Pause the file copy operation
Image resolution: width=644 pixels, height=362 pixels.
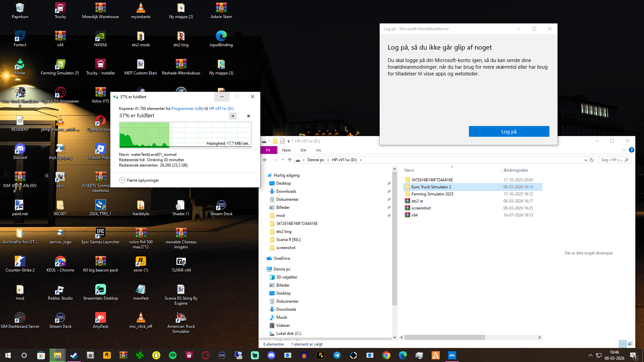[x=233, y=116]
